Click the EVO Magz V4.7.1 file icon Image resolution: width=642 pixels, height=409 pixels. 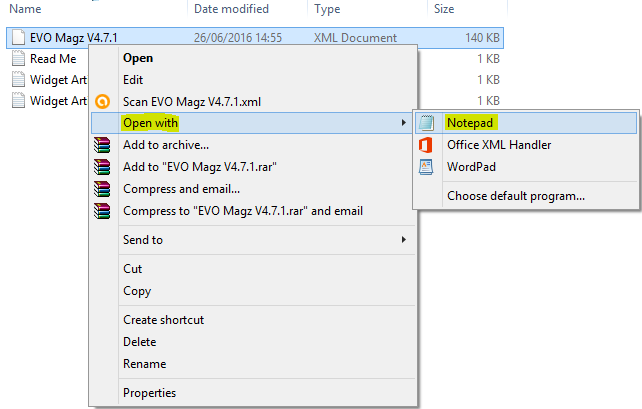[x=18, y=38]
